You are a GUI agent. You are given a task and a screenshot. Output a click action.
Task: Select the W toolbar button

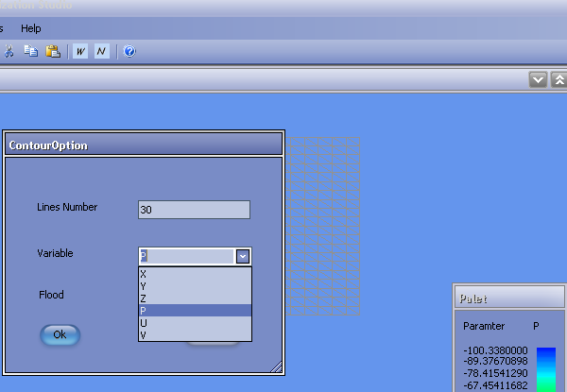coord(80,51)
